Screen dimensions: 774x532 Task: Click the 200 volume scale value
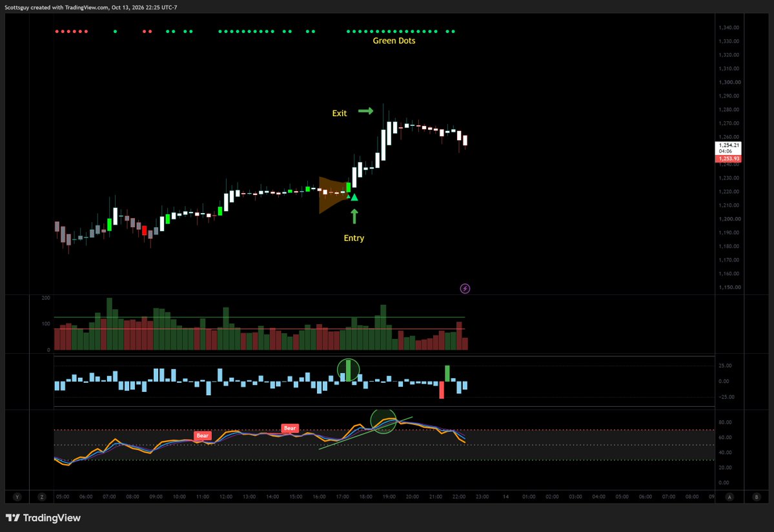46,298
